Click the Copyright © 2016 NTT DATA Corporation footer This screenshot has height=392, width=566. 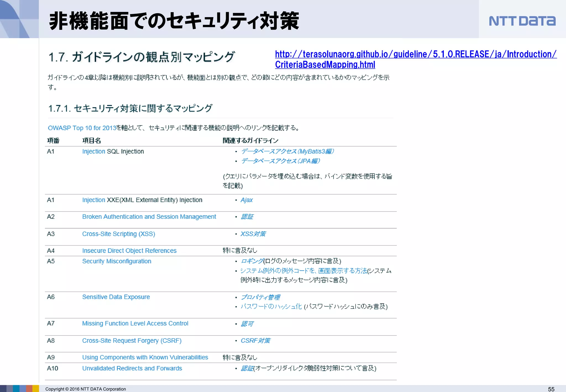point(85,389)
